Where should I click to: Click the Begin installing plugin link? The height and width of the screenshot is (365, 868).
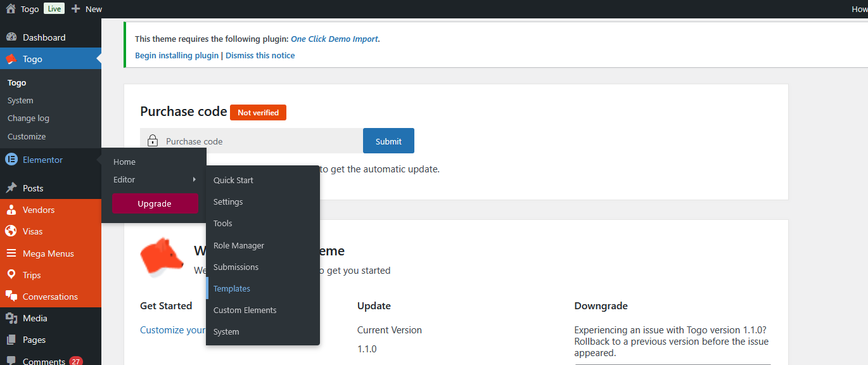[x=177, y=55]
